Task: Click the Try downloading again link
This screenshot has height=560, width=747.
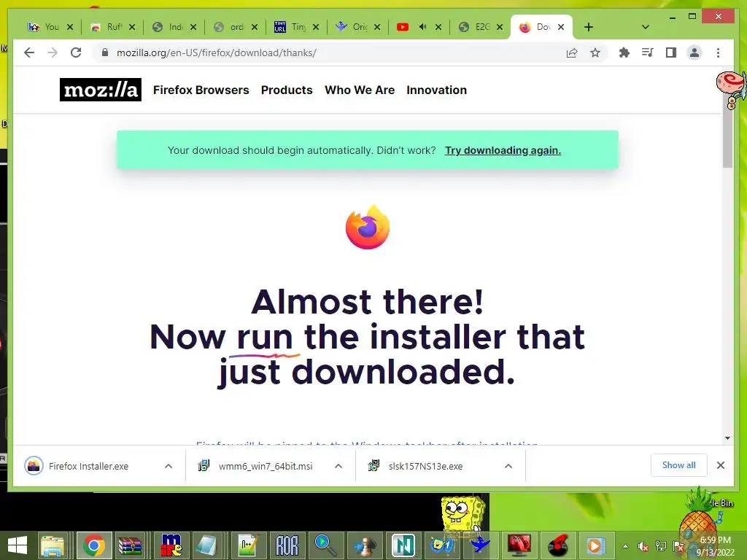Action: [x=503, y=150]
